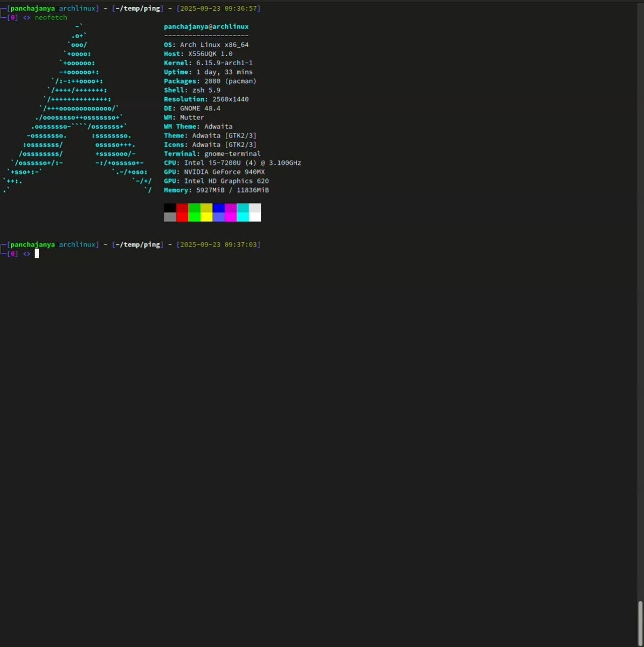Click the black color block
Image resolution: width=644 pixels, height=647 pixels.
coord(170,208)
